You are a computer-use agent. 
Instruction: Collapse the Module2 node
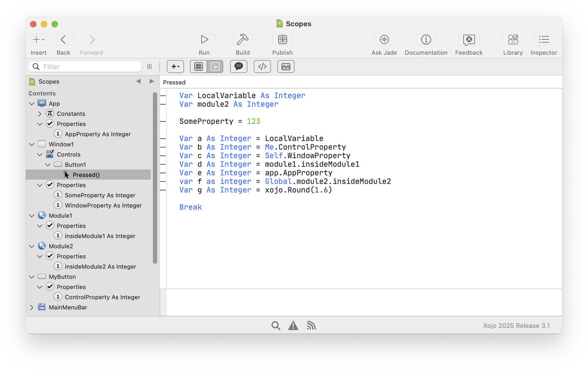click(x=31, y=247)
